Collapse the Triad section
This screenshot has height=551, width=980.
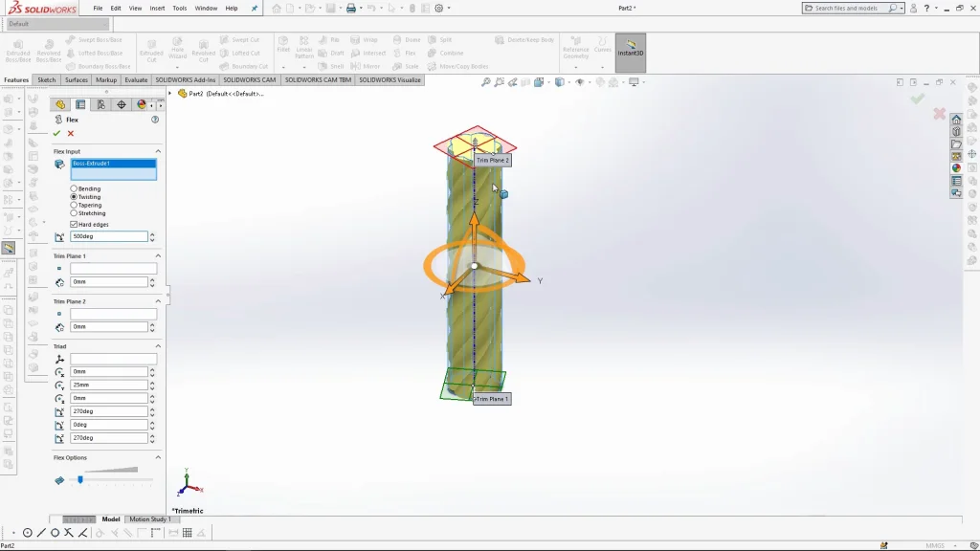coord(158,346)
